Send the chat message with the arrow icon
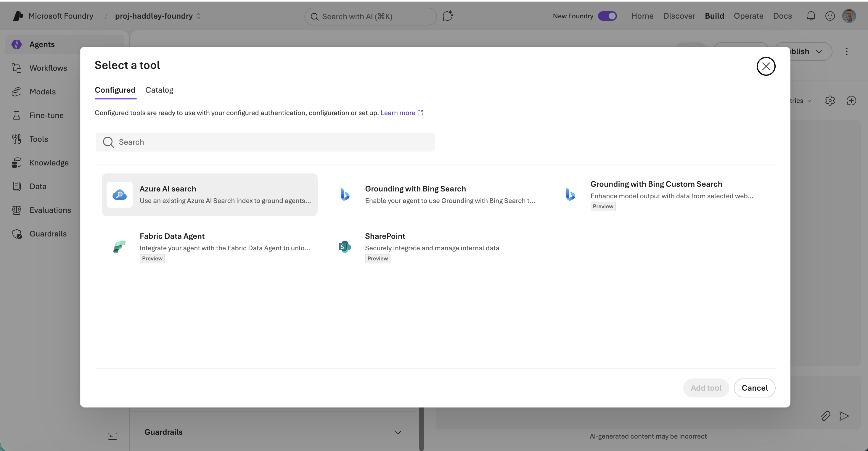 844,416
